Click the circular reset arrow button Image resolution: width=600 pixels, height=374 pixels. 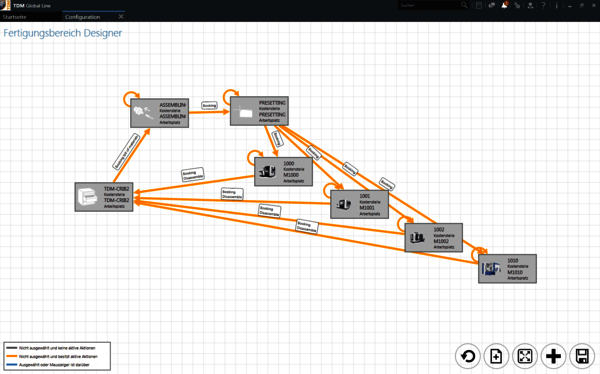tap(468, 356)
